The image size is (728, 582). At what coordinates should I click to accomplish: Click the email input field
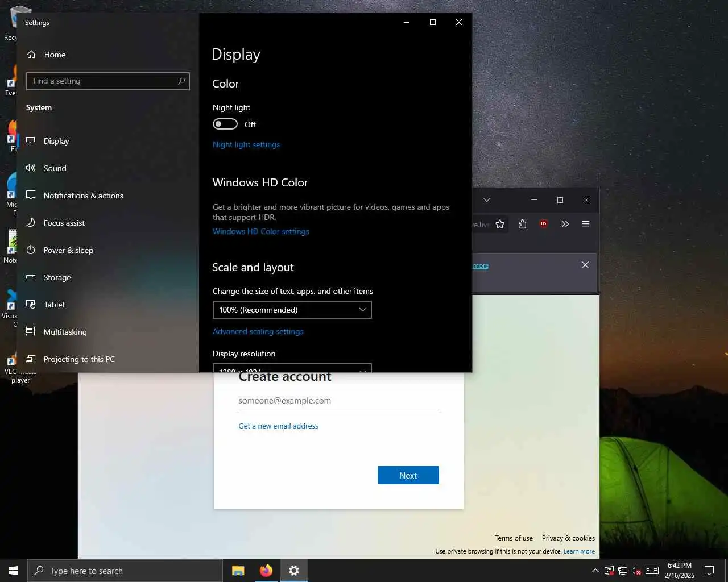(x=339, y=401)
